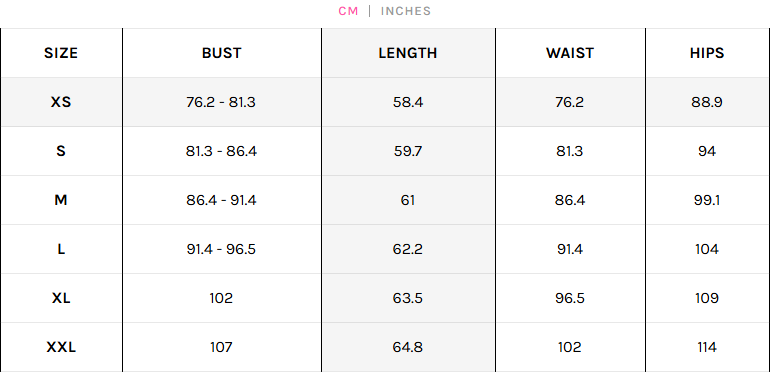Select the XL size row label
Screen dimensions: 780x389
(x=61, y=298)
